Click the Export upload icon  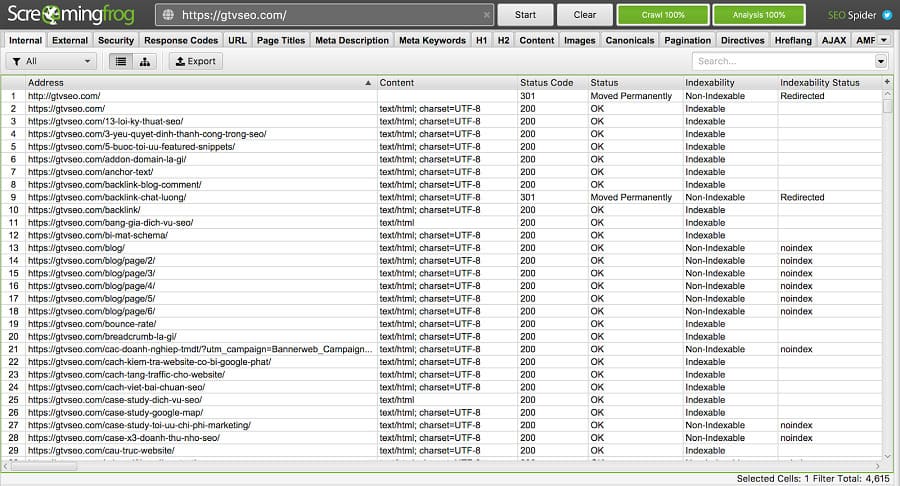tap(179, 61)
